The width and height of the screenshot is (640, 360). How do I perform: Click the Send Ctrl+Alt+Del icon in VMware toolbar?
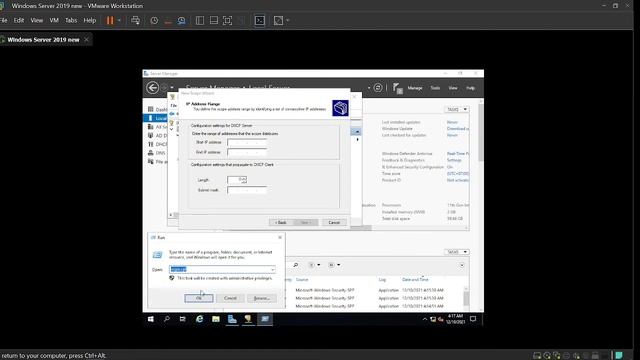pyautogui.click(x=136, y=20)
